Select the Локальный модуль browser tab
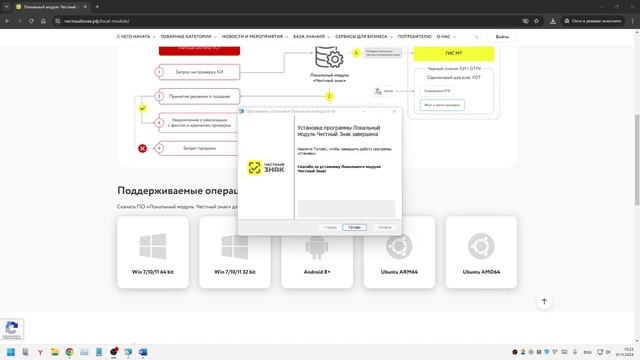Screen dimensions: 640x360 49,7
